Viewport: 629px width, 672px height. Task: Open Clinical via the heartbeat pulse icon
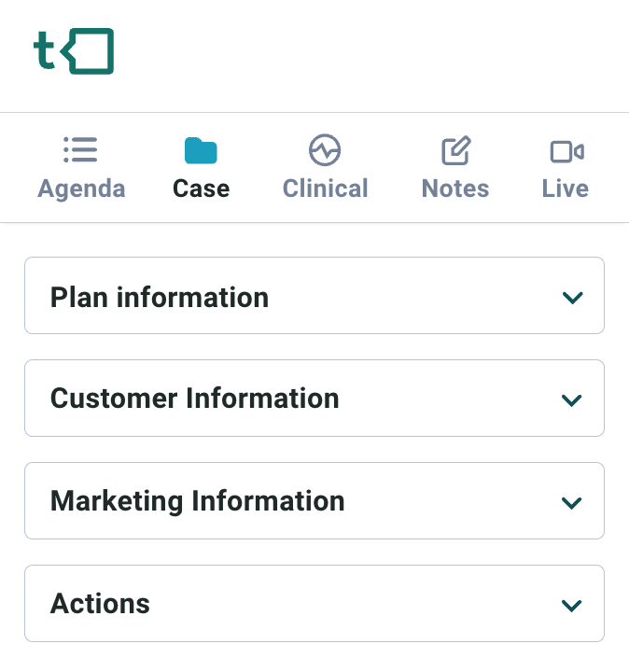(x=325, y=150)
